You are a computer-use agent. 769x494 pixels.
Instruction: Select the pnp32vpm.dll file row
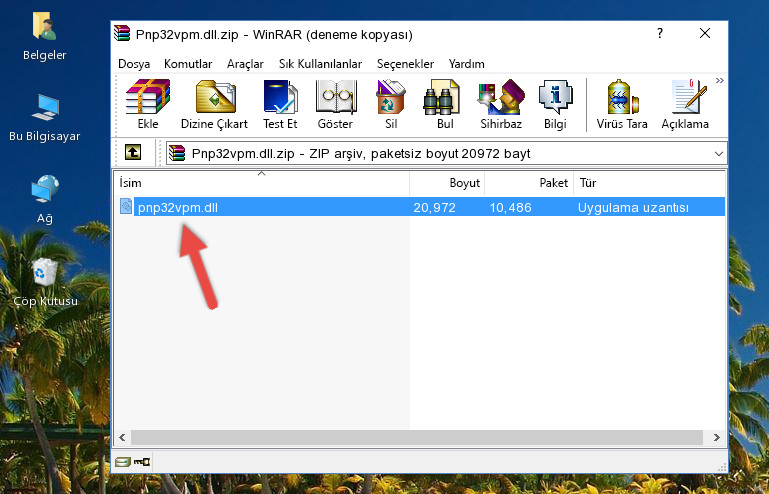420,207
